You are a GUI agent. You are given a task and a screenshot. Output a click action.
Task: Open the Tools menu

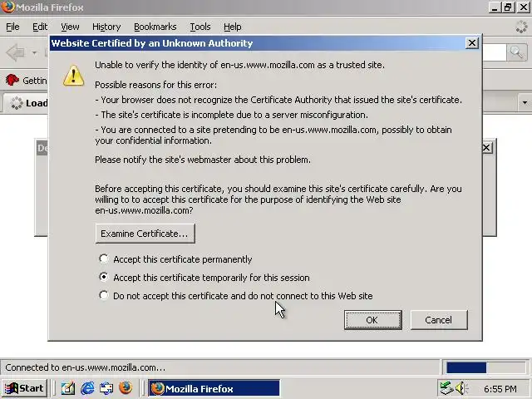(200, 27)
